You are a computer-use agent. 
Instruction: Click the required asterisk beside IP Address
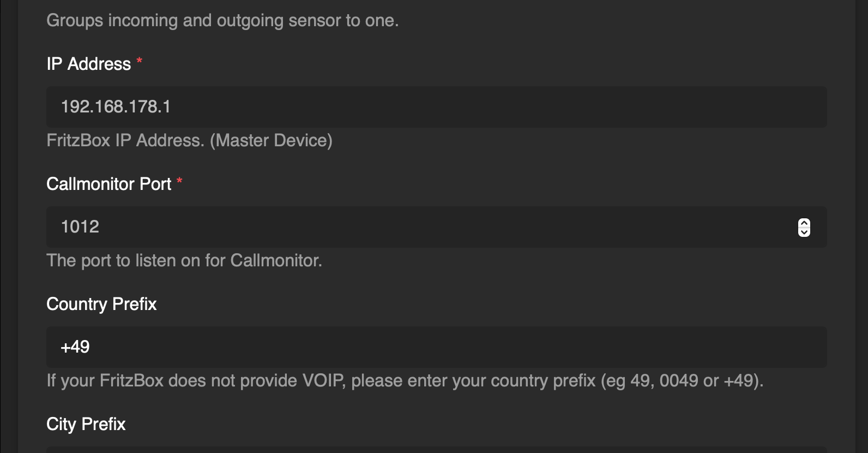pyautogui.click(x=140, y=61)
